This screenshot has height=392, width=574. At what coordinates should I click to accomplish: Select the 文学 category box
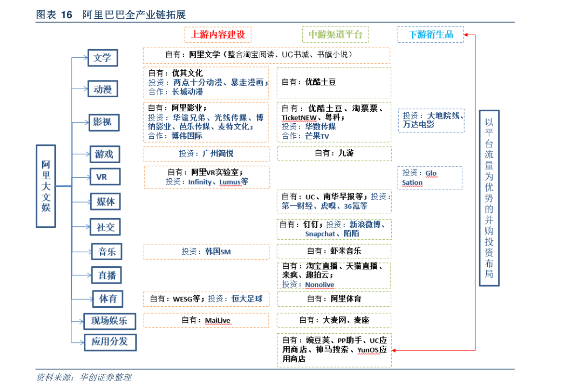click(x=102, y=58)
